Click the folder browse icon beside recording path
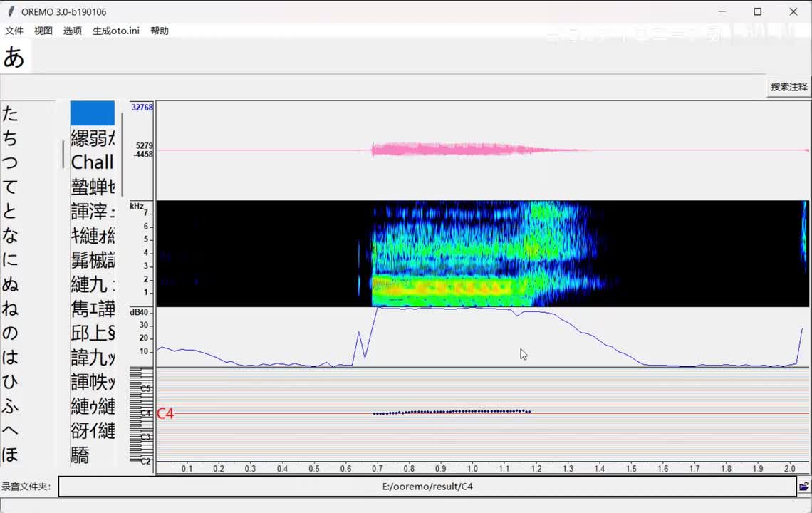Screen dimensions: 812x513 [x=803, y=487]
